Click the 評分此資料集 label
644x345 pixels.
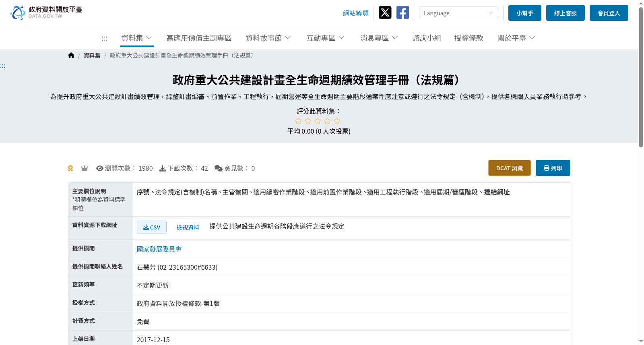click(319, 111)
